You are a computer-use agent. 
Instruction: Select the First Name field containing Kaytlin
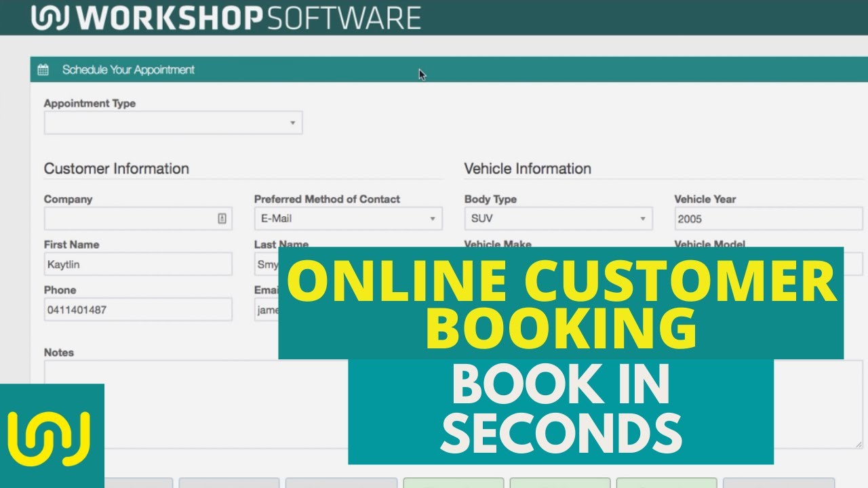tap(138, 264)
